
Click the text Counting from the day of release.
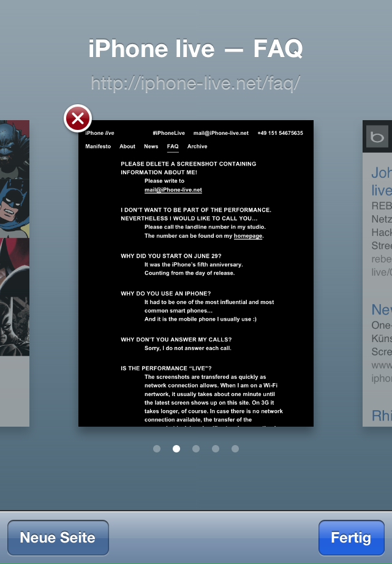(x=190, y=273)
